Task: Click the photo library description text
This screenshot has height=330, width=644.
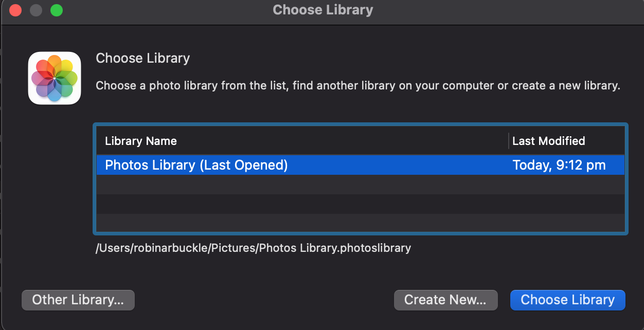Action: [x=358, y=85]
